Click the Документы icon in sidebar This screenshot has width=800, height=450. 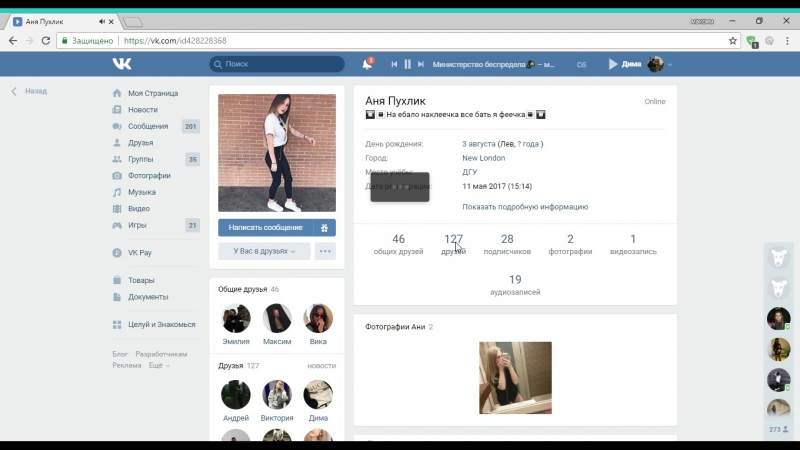(117, 297)
